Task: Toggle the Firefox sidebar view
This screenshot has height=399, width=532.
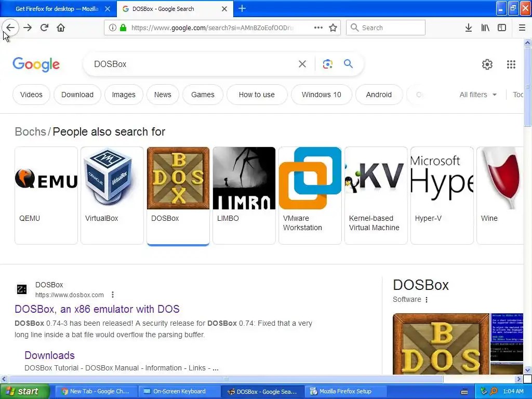Action: (502, 28)
